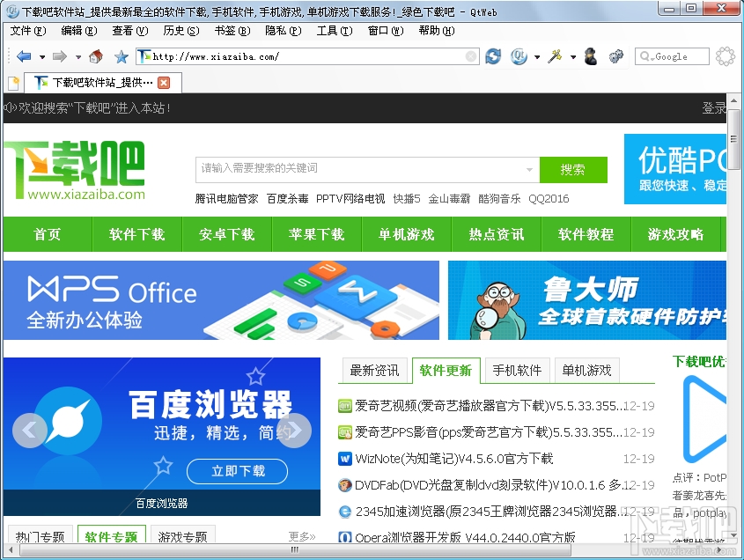Screen dimensions: 744x560
Task: Click the 鲁大师 banner ad
Action: (587, 300)
